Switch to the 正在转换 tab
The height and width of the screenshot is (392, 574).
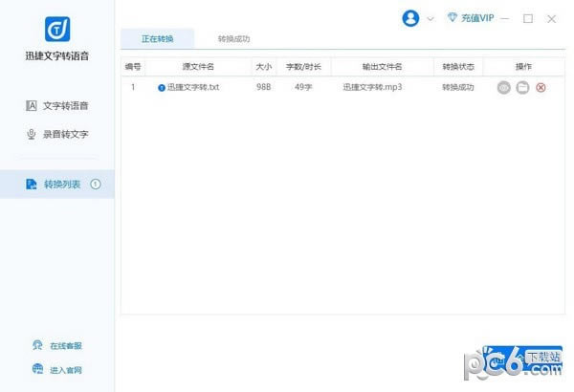pos(157,39)
